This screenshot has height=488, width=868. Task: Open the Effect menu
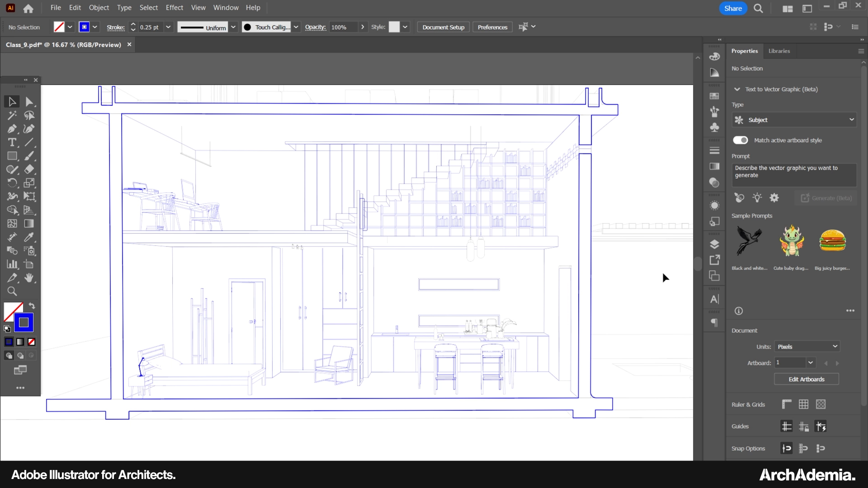pos(174,8)
